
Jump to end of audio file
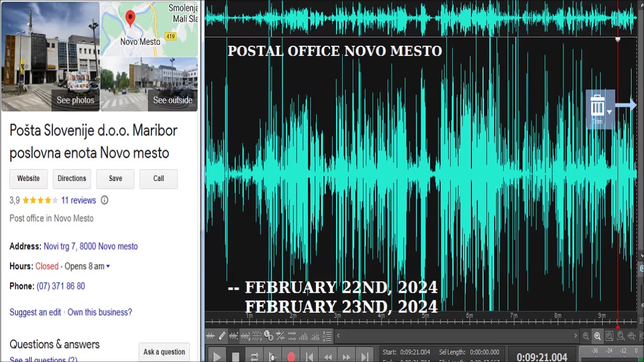point(365,356)
